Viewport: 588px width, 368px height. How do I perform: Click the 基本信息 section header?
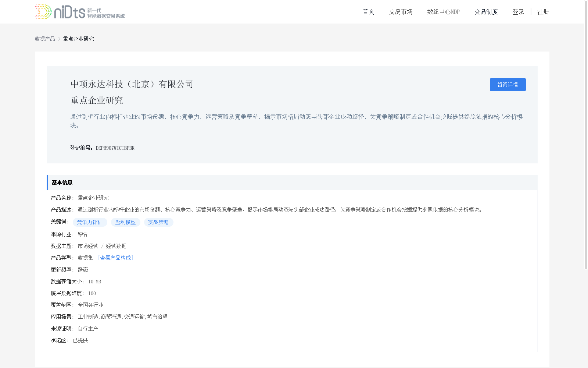pos(292,183)
